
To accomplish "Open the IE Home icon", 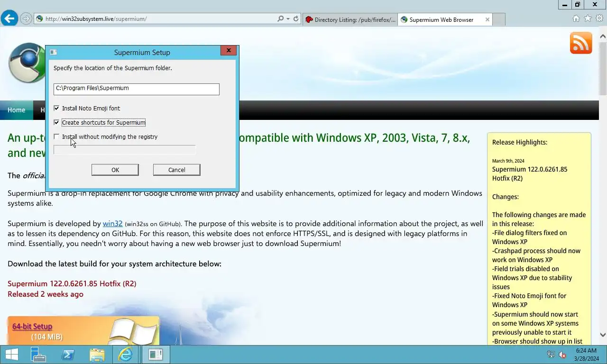I will tap(576, 18).
